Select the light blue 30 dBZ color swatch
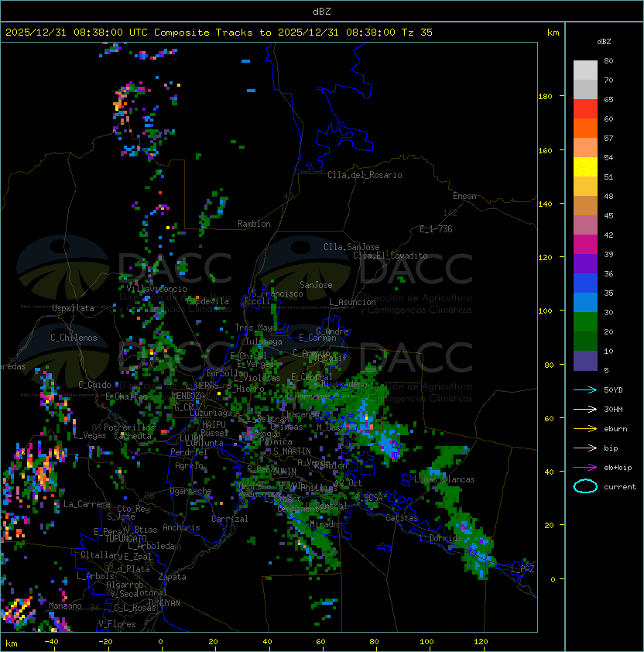 585,302
